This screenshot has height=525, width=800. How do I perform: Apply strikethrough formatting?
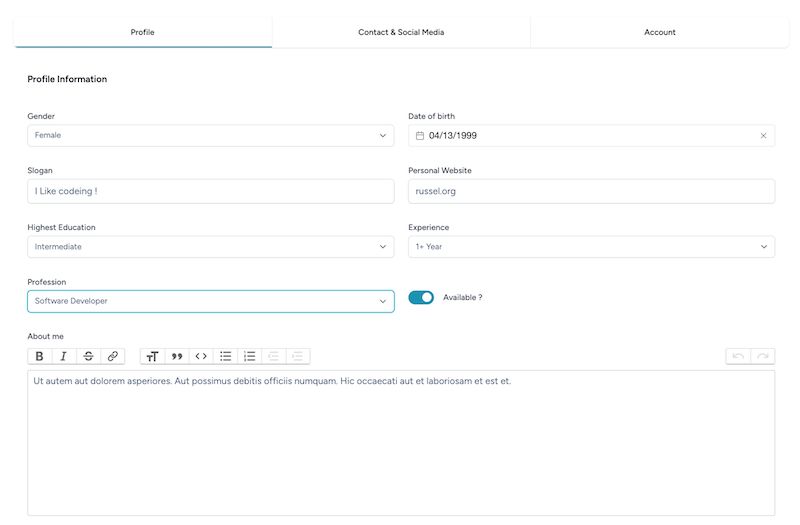(x=88, y=356)
